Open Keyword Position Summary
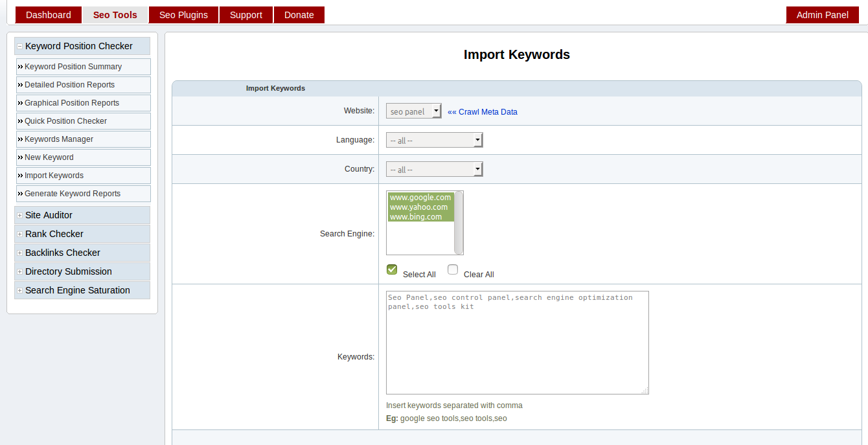The height and width of the screenshot is (445, 868). (84, 67)
